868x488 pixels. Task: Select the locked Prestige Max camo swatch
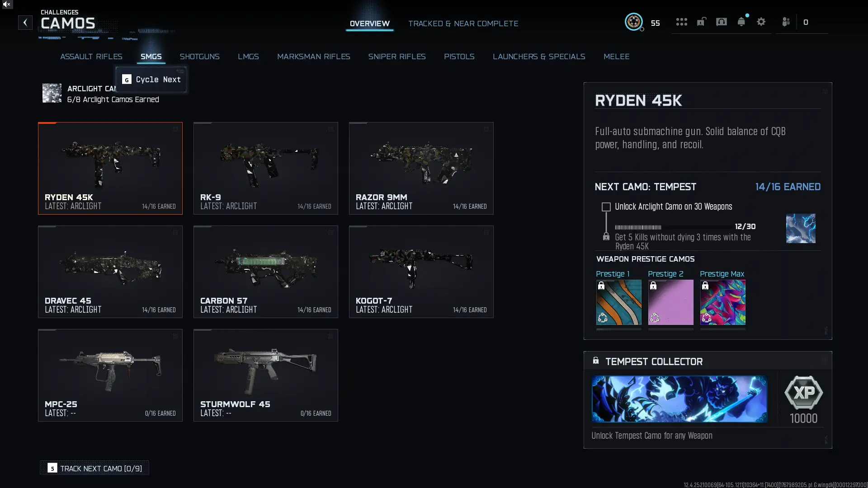(x=722, y=302)
